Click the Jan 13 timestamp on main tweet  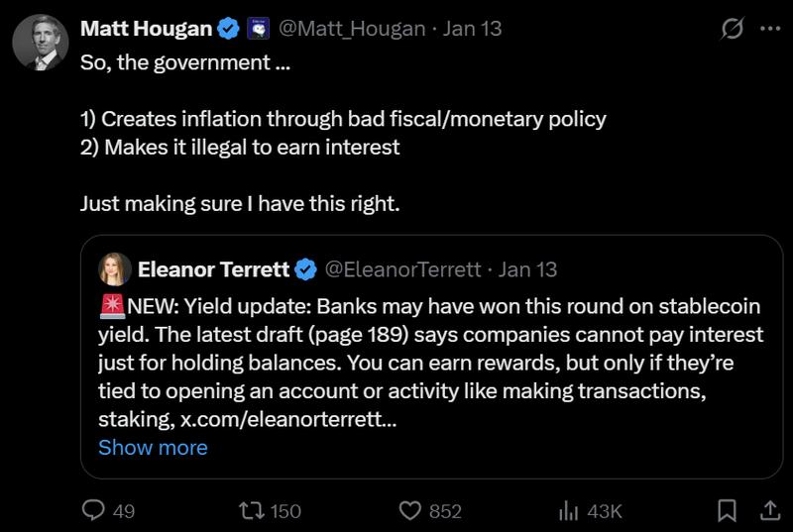(x=472, y=29)
